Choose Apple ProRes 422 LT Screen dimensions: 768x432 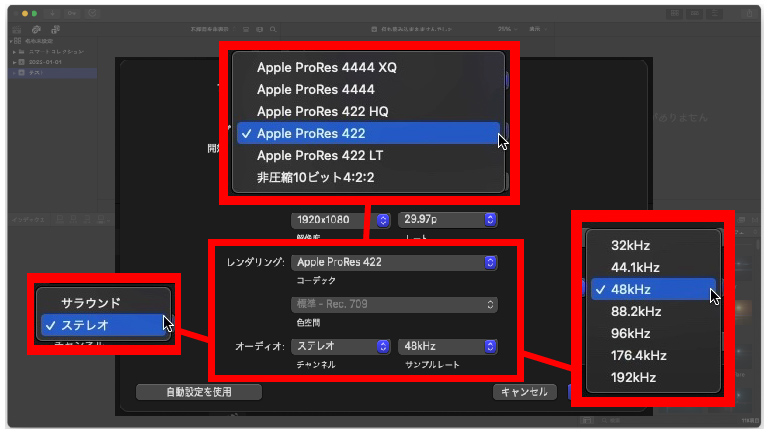click(368, 156)
